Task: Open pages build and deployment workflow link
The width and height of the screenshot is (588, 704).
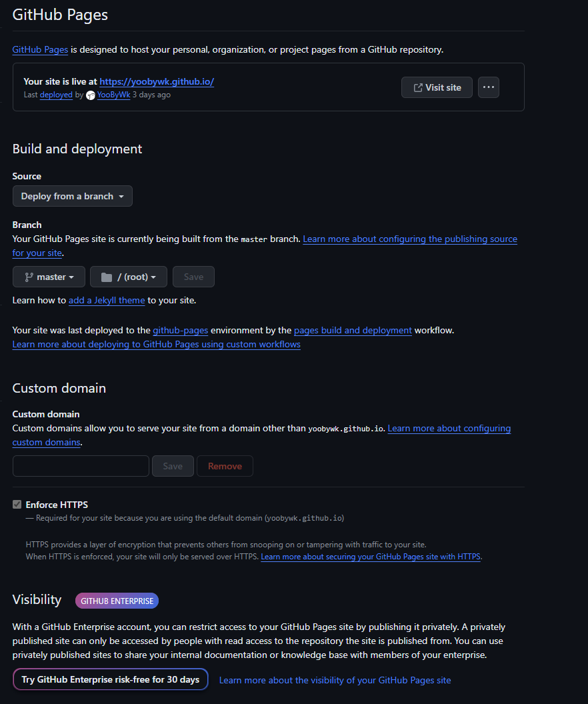Action: click(353, 331)
